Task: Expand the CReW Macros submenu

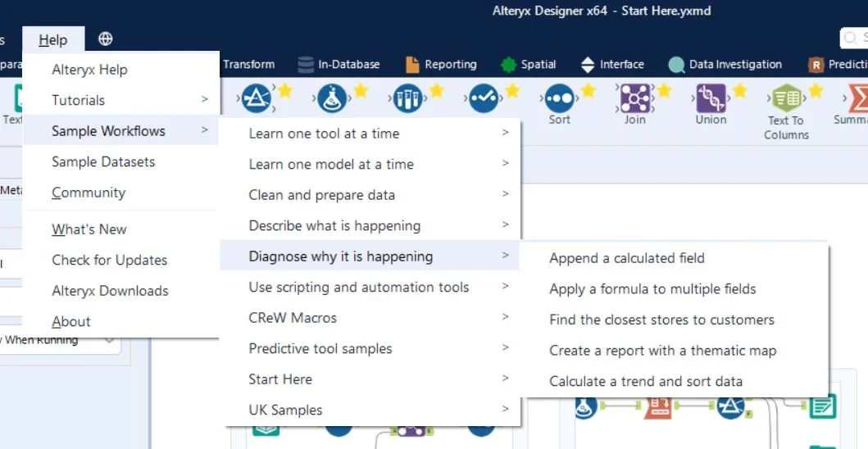Action: coord(370,318)
